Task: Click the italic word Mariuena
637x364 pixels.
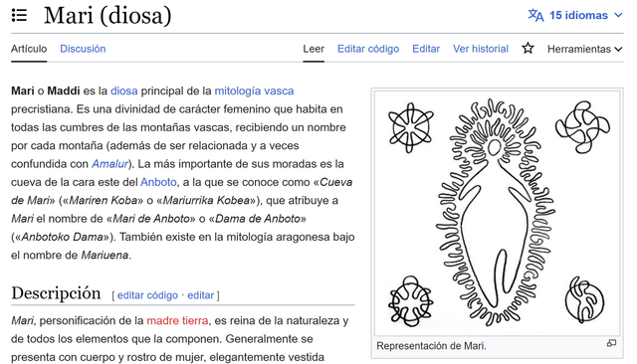Action: [x=105, y=256]
